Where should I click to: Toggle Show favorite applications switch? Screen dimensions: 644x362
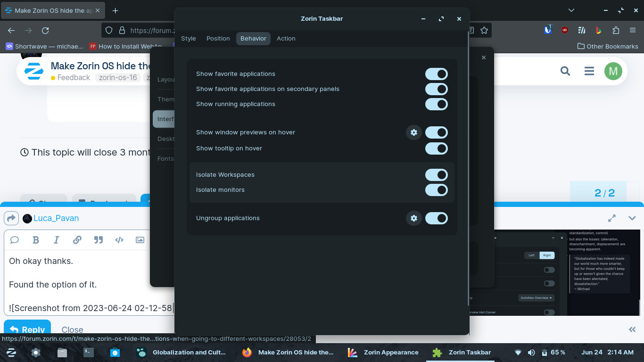[436, 74]
